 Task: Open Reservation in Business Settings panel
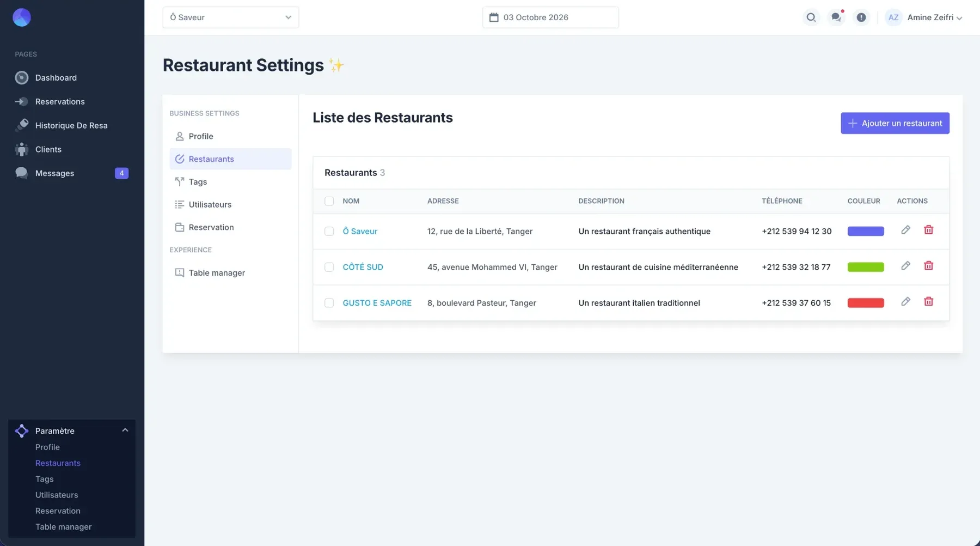(x=230, y=228)
